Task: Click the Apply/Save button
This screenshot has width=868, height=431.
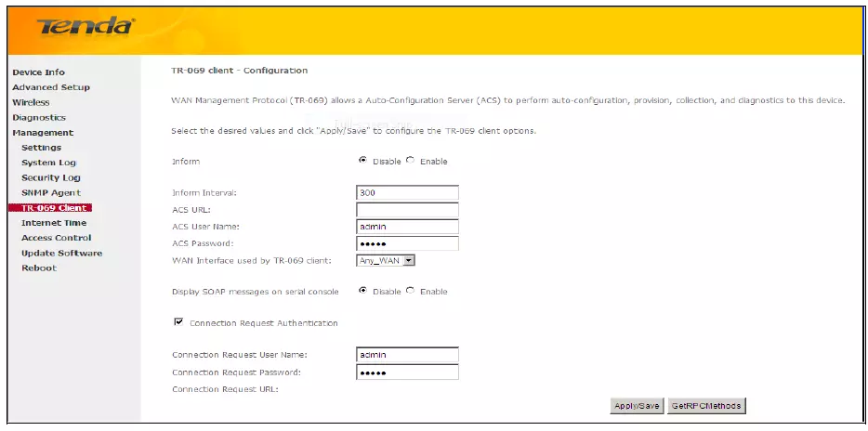Action: [x=637, y=406]
